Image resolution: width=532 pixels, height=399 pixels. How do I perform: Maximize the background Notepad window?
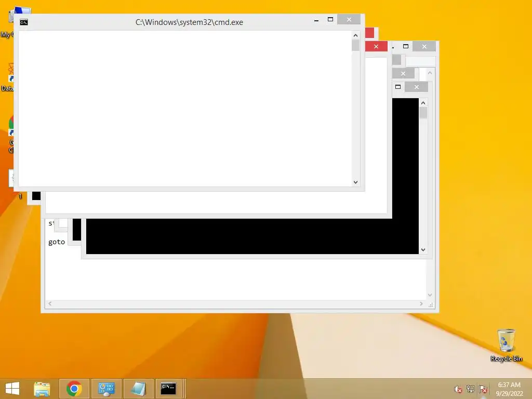406,46
